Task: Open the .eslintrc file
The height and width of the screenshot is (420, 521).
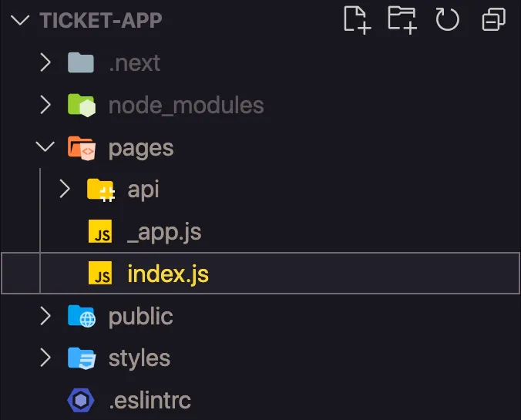Action: click(150, 401)
